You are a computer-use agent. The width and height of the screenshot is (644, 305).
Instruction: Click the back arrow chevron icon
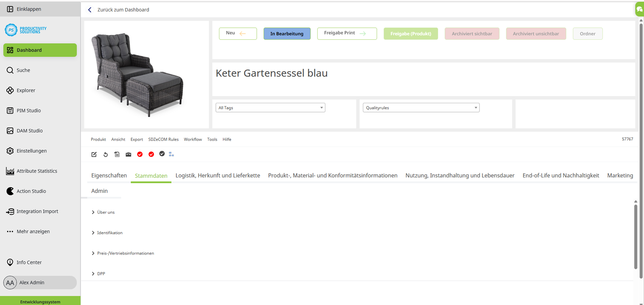click(89, 9)
